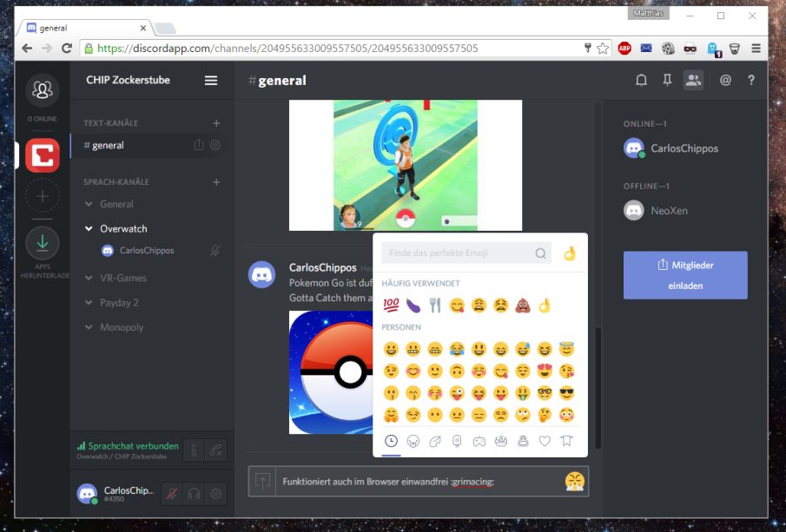The width and height of the screenshot is (786, 532).
Task: Open recent mentions @ icon
Action: coord(725,80)
